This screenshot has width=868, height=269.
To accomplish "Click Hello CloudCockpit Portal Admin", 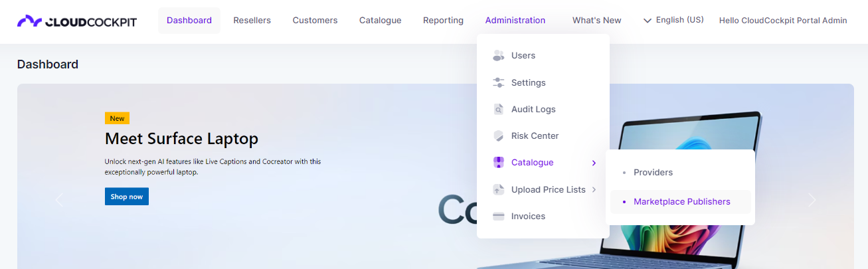I will pyautogui.click(x=783, y=21).
